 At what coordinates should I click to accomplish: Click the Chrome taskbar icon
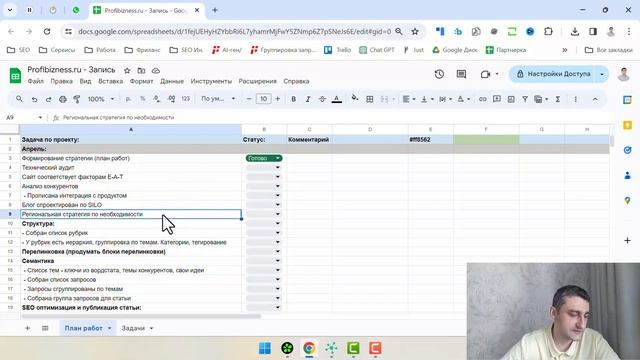309,348
